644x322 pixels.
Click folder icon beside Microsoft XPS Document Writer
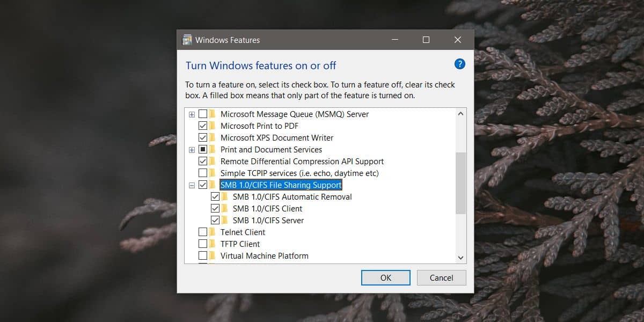click(x=213, y=137)
